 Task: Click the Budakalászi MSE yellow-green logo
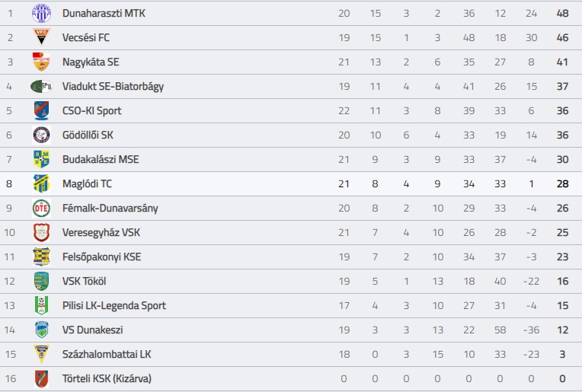41,160
